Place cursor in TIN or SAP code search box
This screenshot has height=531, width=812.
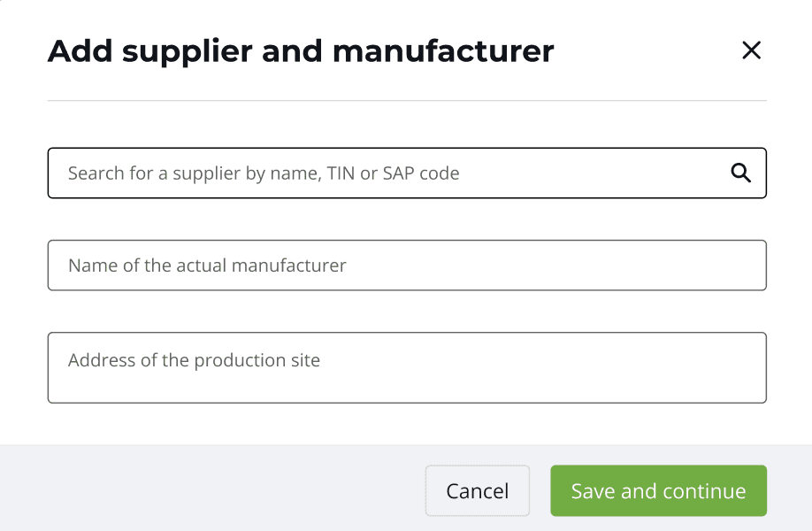(389, 173)
